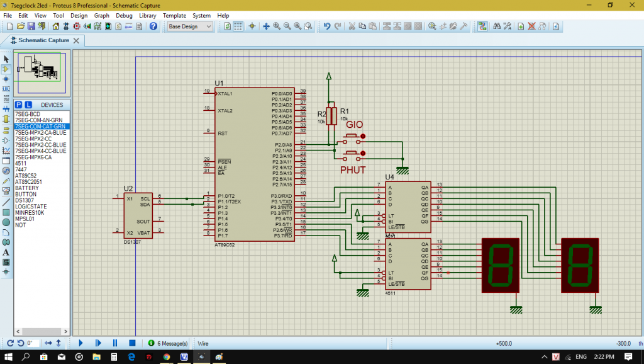The width and height of the screenshot is (644, 364).
Task: Select the Zoom In magnifier
Action: click(277, 26)
